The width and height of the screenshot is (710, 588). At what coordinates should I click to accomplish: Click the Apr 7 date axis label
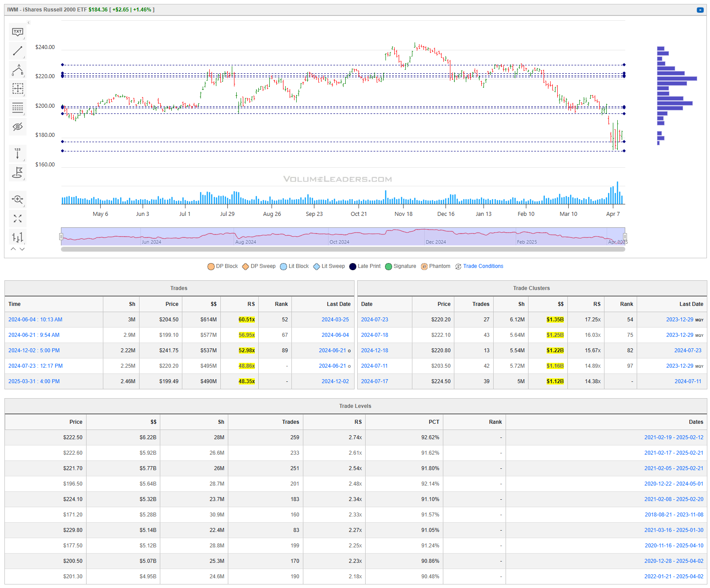(x=613, y=214)
